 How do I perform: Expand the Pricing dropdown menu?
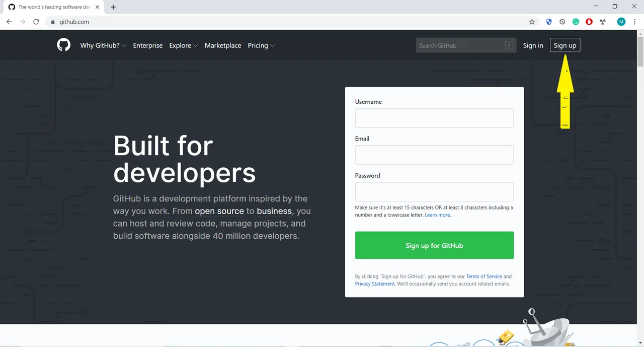click(262, 45)
